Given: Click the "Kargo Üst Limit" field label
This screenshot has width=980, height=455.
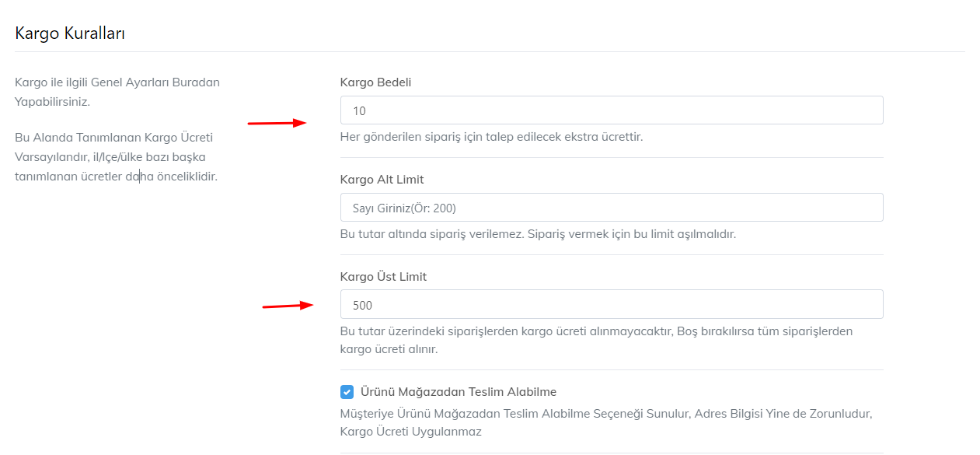Looking at the screenshot, I should (x=383, y=277).
